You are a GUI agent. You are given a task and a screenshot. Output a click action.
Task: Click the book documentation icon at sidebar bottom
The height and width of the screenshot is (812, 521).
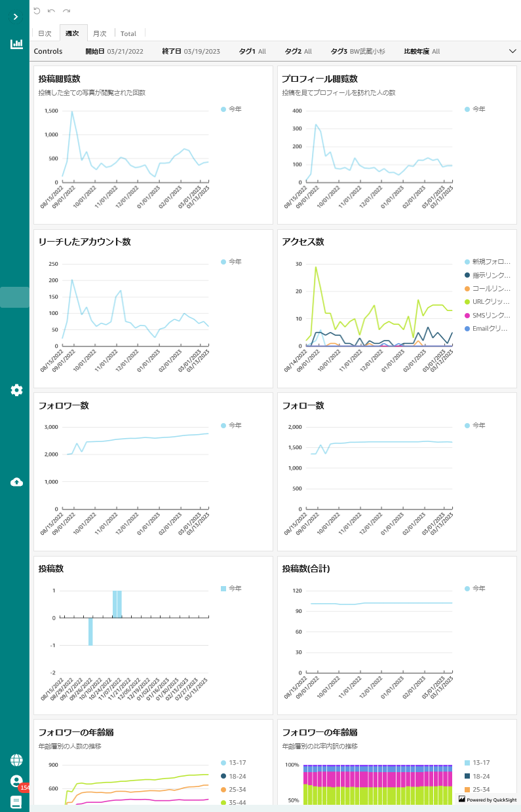(16, 802)
